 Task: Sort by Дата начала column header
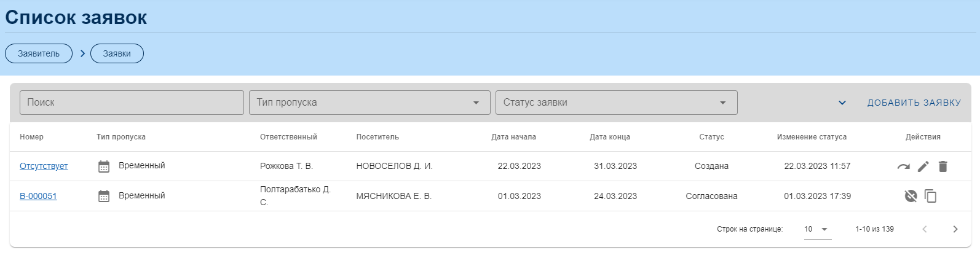pyautogui.click(x=513, y=137)
